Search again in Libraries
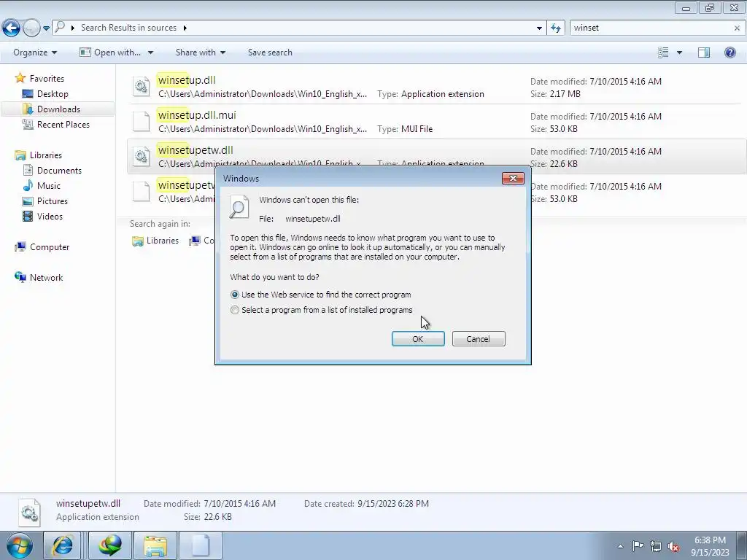Viewport: 747px width, 560px height. 155,241
